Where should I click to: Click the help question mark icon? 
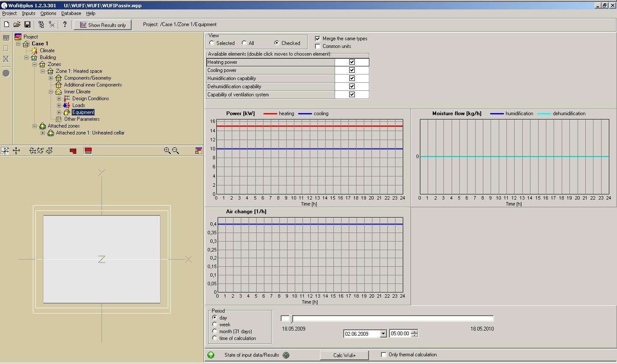point(65,24)
